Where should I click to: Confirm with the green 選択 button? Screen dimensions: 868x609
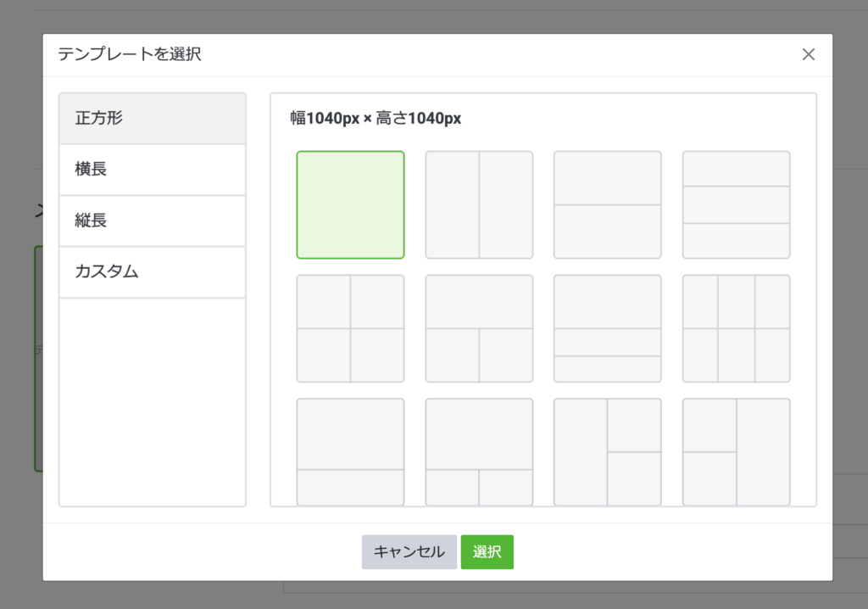point(487,552)
